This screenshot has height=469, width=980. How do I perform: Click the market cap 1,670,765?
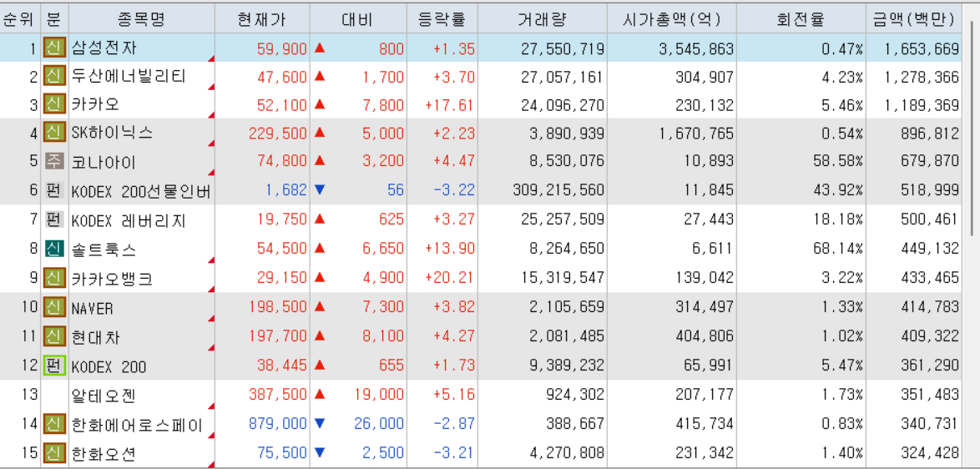point(695,133)
